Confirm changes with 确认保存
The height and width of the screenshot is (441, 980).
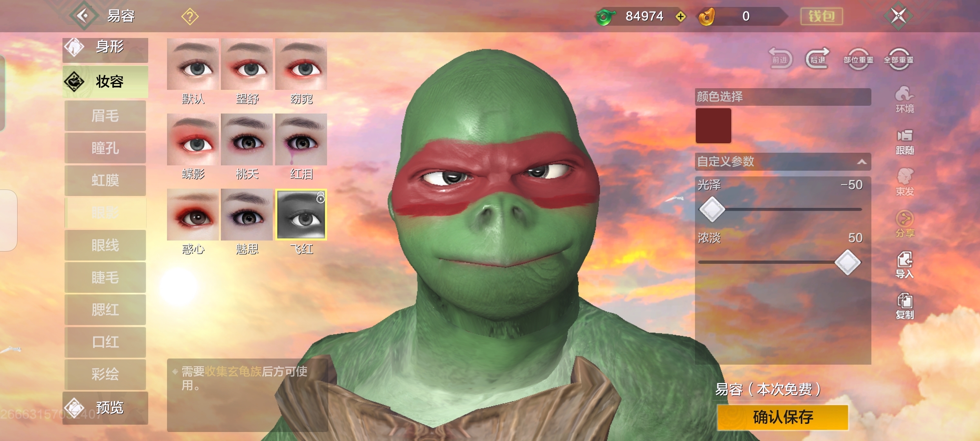[x=783, y=417]
